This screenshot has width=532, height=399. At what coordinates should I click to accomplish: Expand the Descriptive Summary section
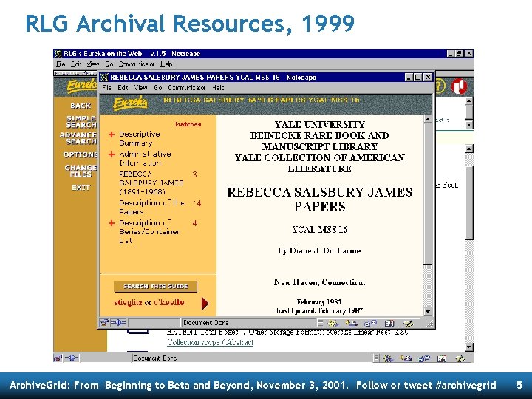point(112,134)
